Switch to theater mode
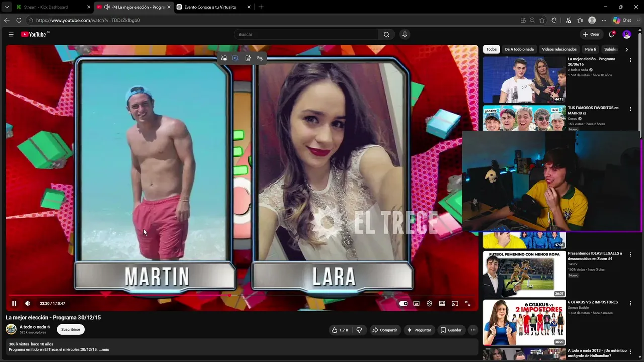This screenshot has width=644, height=362. (x=442, y=303)
